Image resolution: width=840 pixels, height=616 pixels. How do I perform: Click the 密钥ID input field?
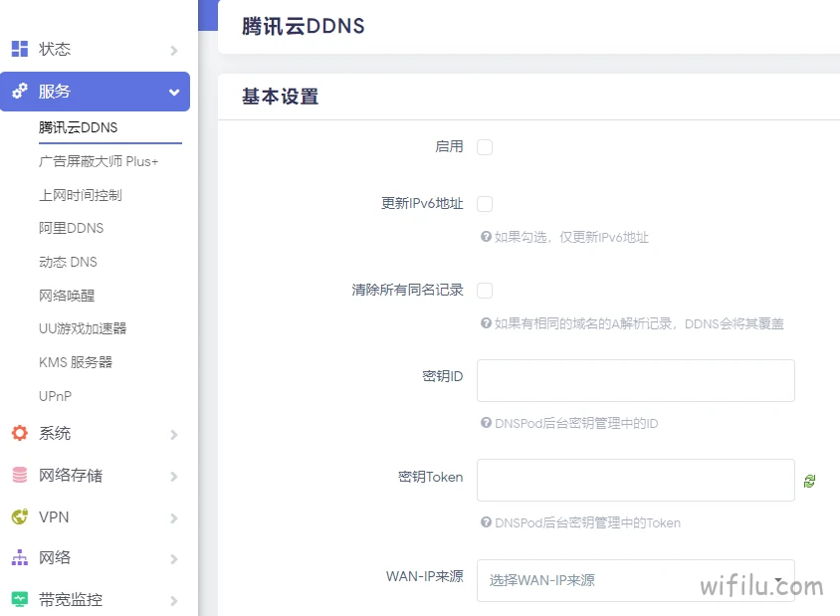[x=636, y=380]
